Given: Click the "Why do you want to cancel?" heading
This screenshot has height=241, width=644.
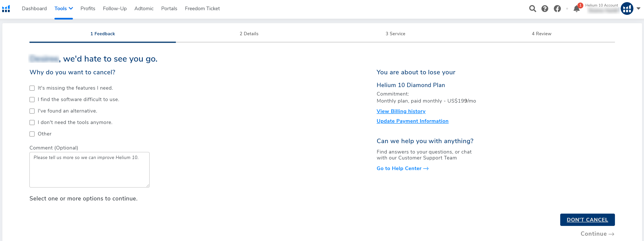Looking at the screenshot, I should point(72,72).
